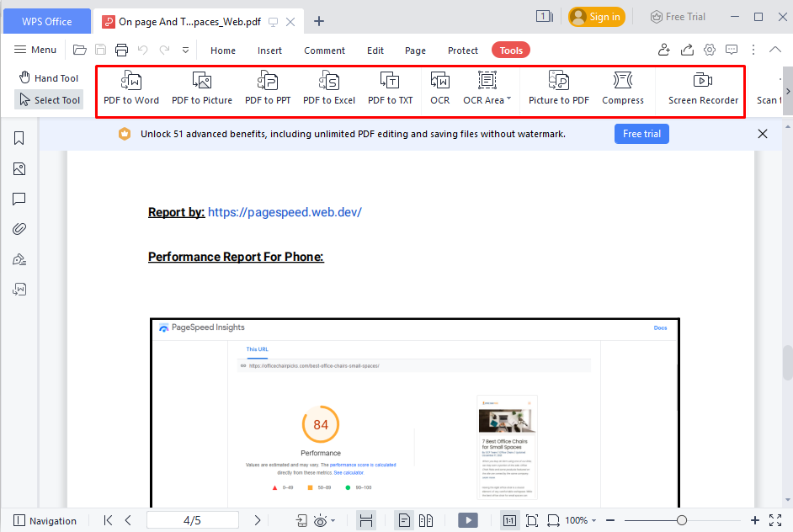
Task: Switch to the Hand Tool
Action: (48, 77)
